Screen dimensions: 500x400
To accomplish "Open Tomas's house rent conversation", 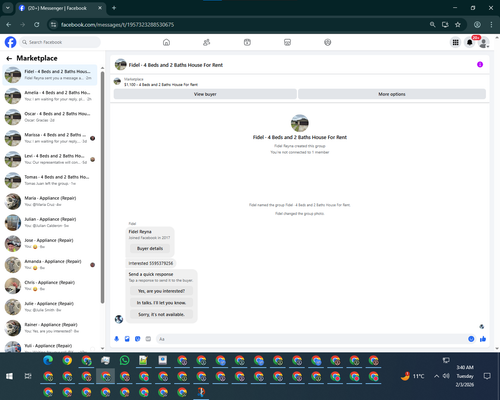I will (x=50, y=180).
